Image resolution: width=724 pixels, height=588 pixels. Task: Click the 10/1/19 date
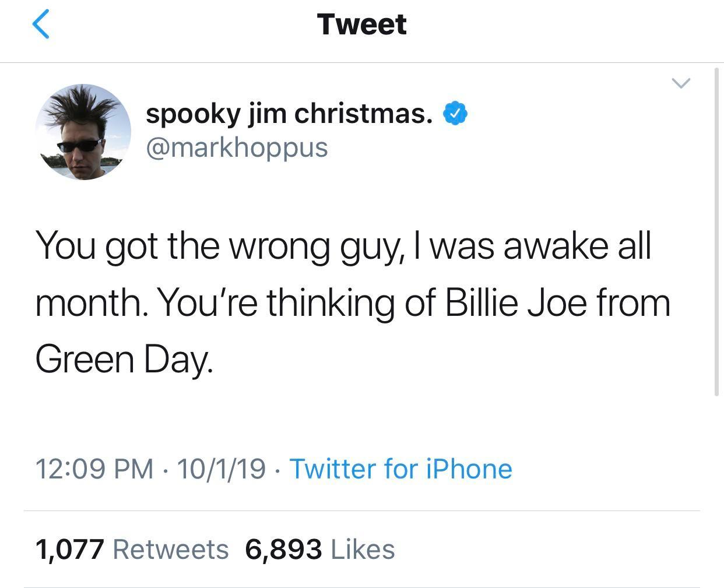point(221,469)
